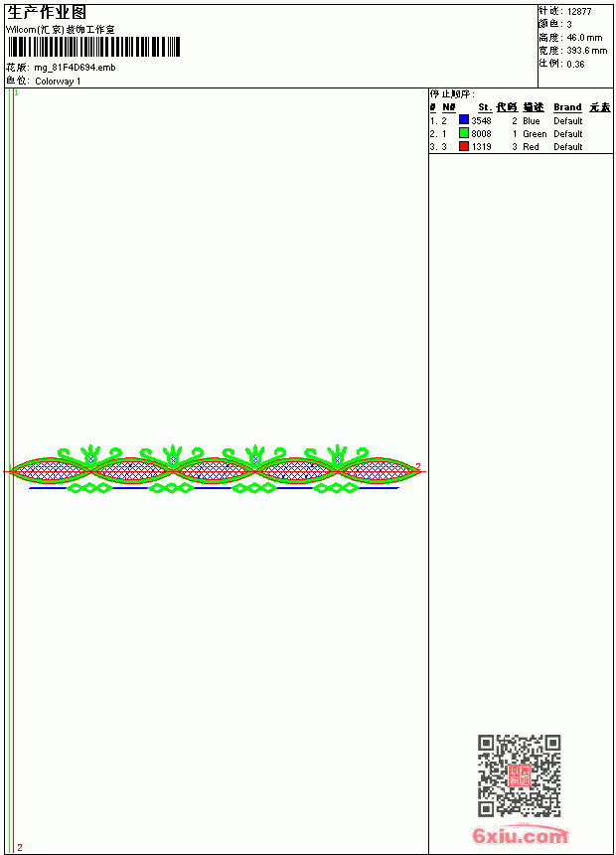This screenshot has height=855, width=616.
Task: Click the blue color swatch for stop 1
Action: (464, 119)
